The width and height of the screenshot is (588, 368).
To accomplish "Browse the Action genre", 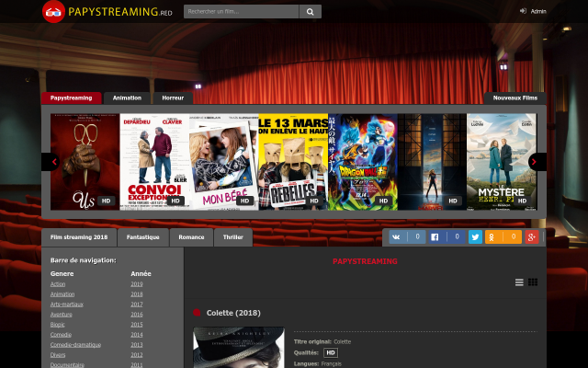I will point(58,284).
